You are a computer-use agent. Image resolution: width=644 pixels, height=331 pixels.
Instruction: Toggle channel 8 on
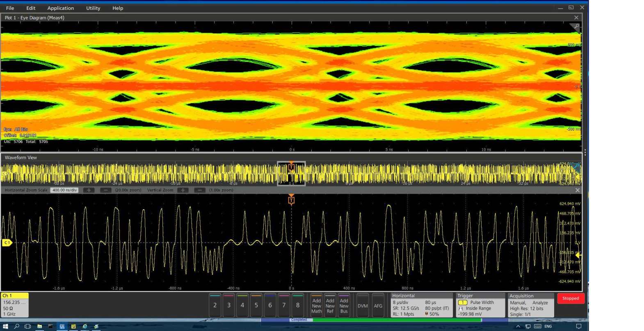(x=298, y=305)
